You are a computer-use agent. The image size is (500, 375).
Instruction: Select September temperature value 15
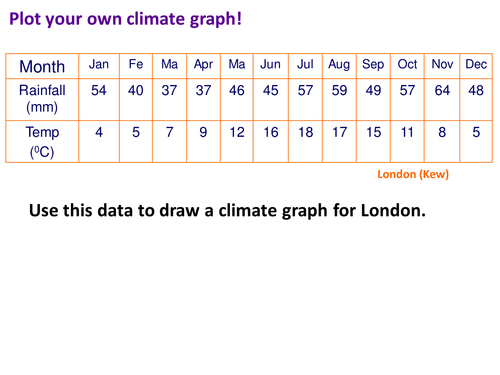tap(374, 132)
